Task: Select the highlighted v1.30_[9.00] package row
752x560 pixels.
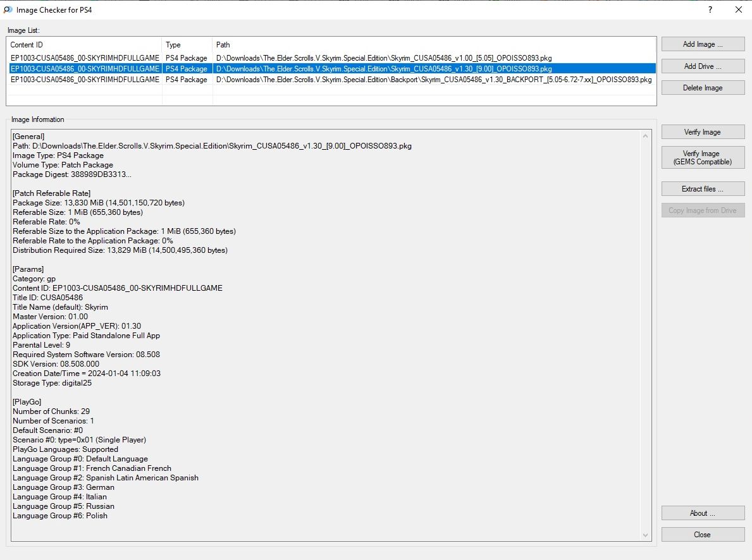Action: click(x=332, y=68)
